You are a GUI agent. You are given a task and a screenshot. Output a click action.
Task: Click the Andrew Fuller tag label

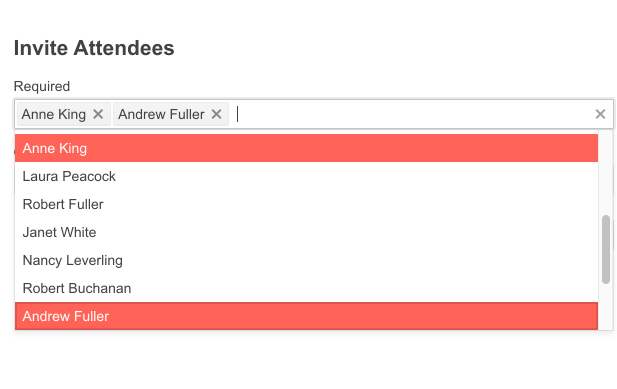(x=161, y=114)
